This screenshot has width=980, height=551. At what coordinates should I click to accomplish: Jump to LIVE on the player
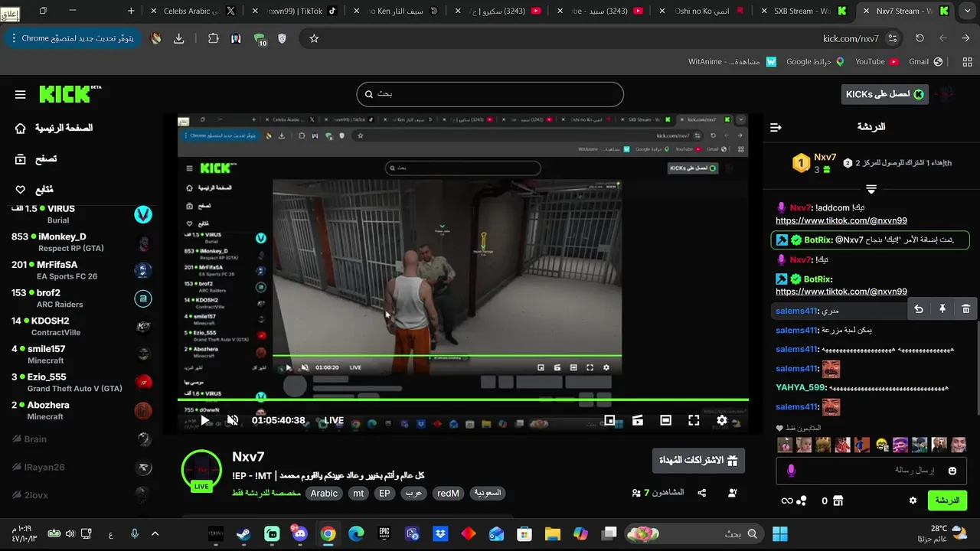click(333, 420)
